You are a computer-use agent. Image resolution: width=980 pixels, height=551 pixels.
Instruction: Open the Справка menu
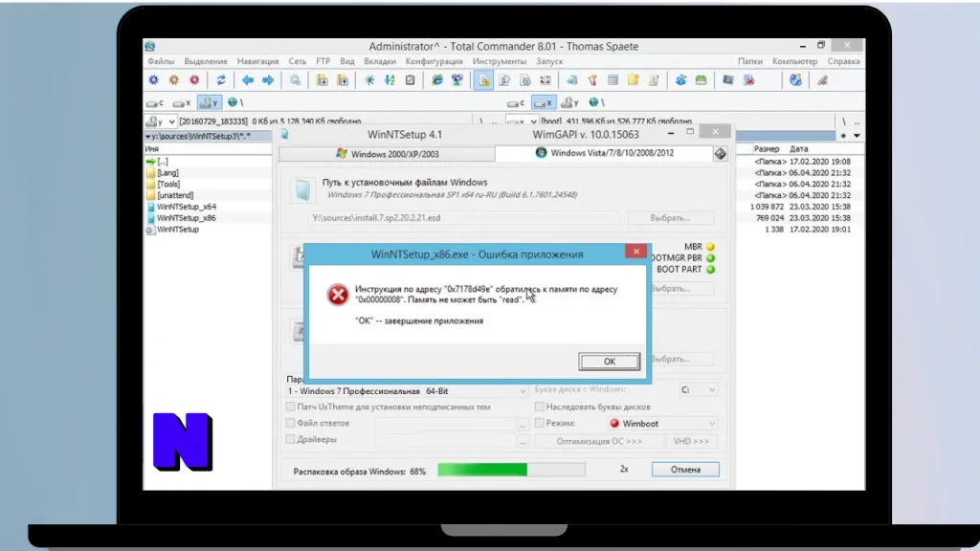point(844,61)
